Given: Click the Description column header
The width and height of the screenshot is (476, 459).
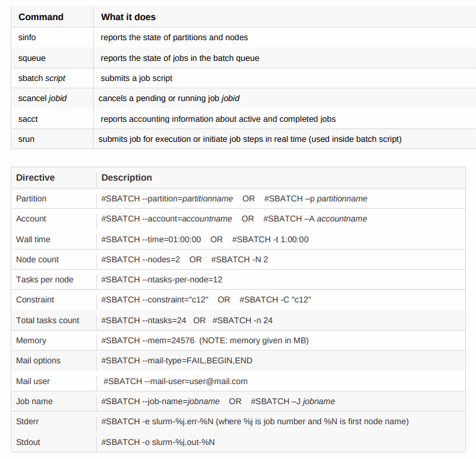Looking at the screenshot, I should [x=126, y=178].
